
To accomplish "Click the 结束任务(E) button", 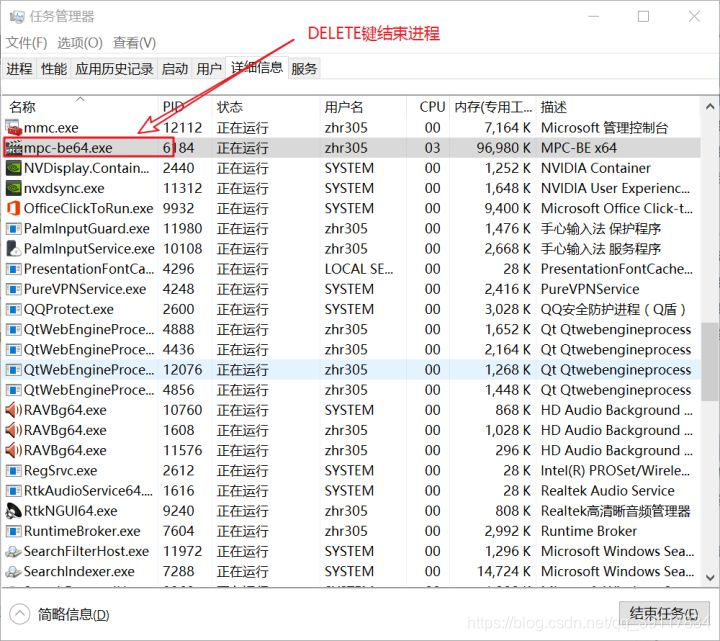I will coord(664,614).
